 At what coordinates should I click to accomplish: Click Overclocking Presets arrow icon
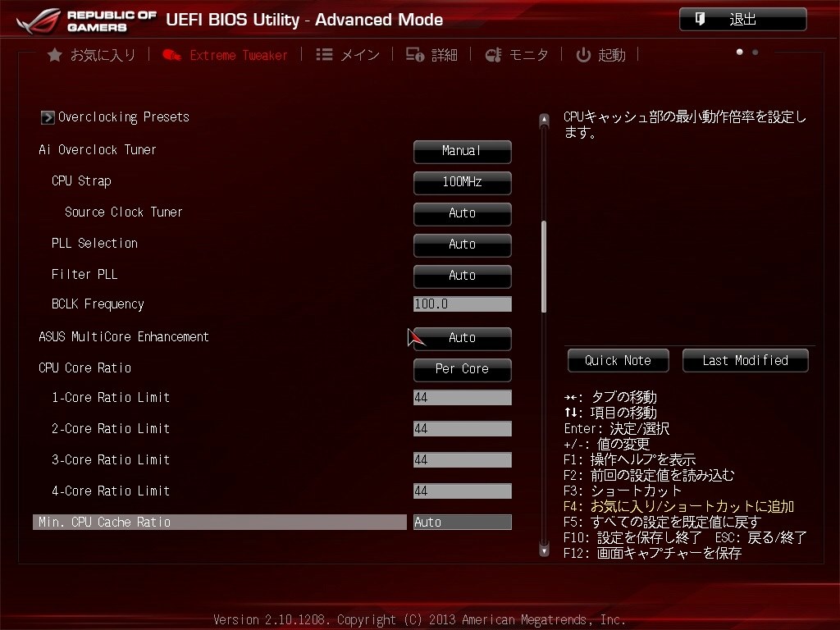pyautogui.click(x=47, y=117)
